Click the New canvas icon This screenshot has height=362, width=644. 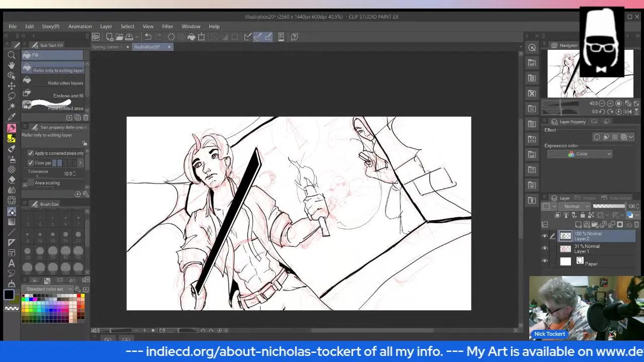(x=109, y=37)
